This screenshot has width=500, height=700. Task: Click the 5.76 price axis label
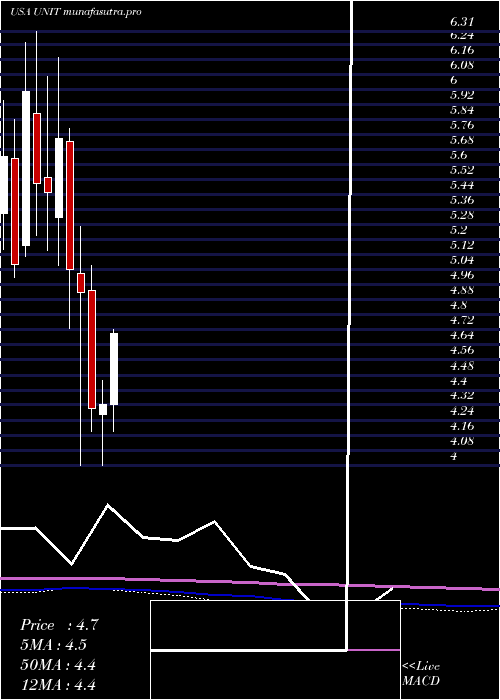point(462,125)
